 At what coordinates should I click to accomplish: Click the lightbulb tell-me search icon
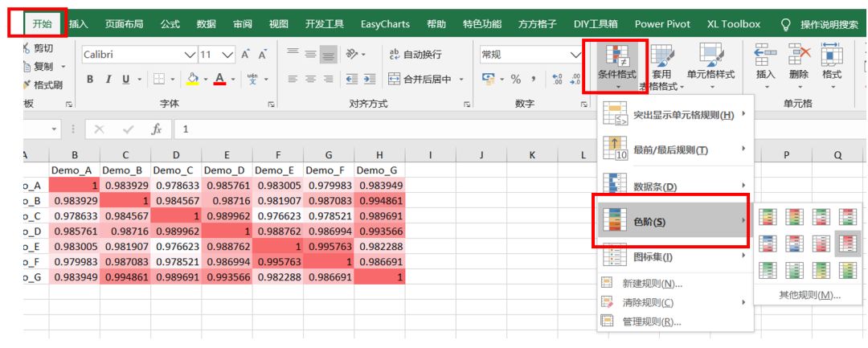(x=785, y=24)
